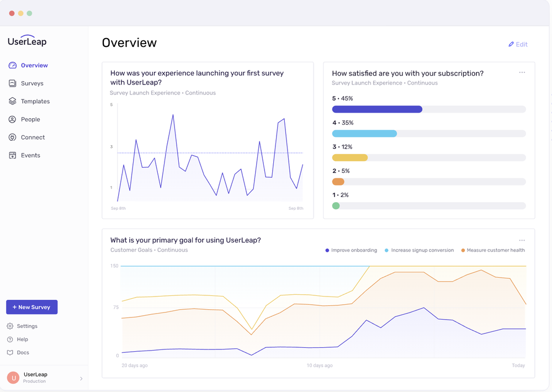This screenshot has height=392, width=552.
Task: Click the '2 • 5%' label
Action: tap(341, 171)
